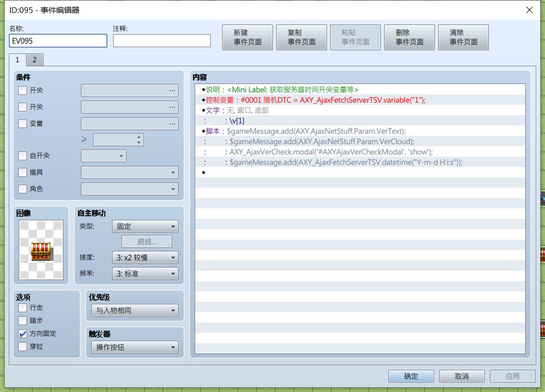545x392 pixels.
Task: Open the 优先级 dropdown showing 与人物相同
Action: tap(135, 311)
